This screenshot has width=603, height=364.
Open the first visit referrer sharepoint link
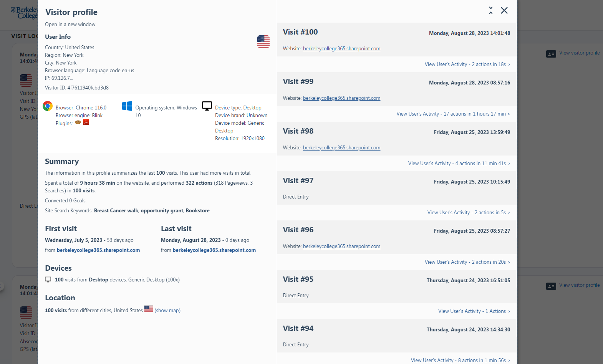[98, 250]
